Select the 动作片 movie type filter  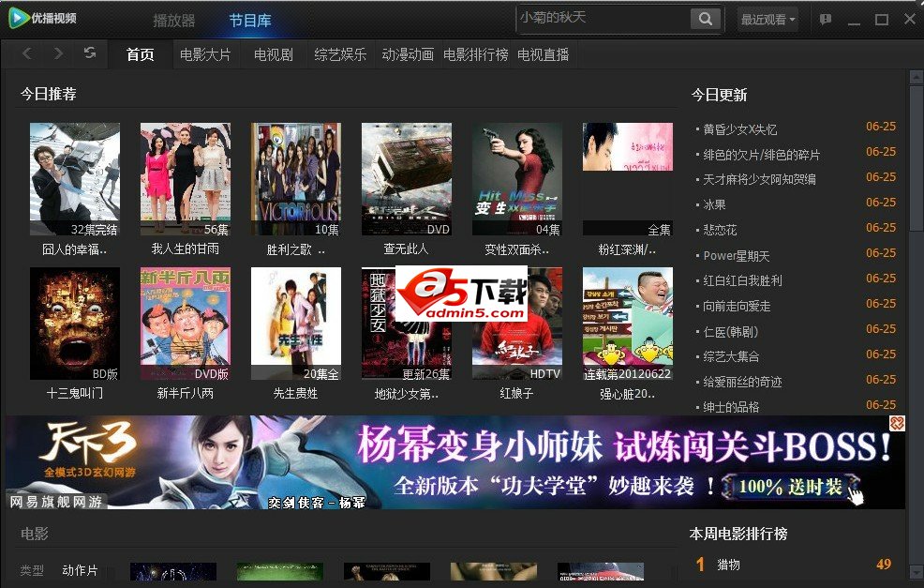(80, 570)
